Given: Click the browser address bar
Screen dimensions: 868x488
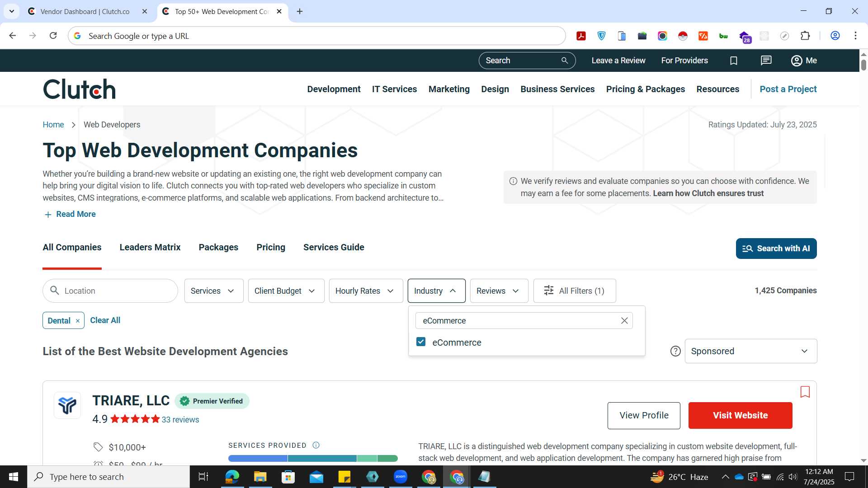Looking at the screenshot, I should coord(316,36).
